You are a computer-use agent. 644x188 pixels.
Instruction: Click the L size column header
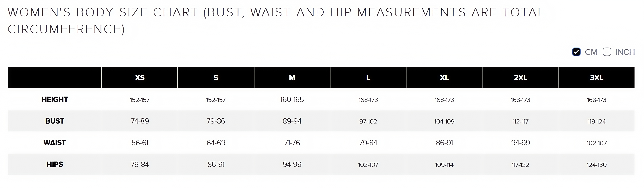click(x=368, y=78)
